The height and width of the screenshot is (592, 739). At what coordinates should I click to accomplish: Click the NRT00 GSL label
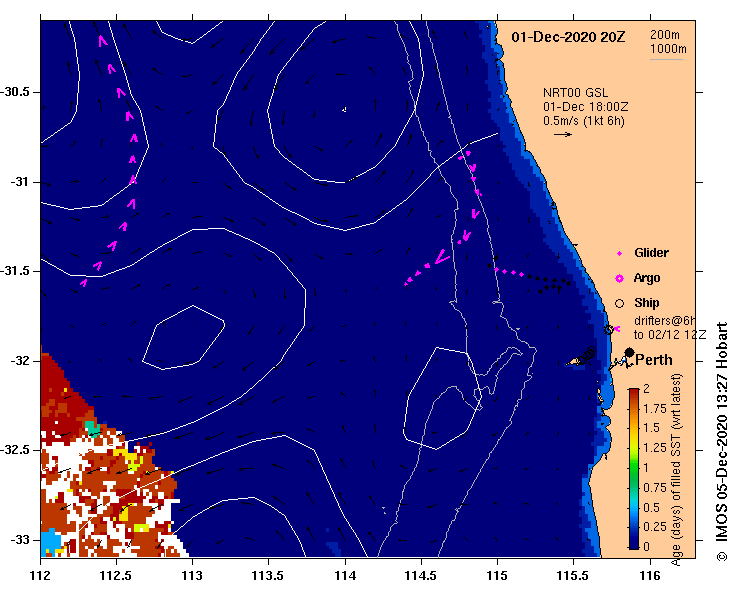575,93
